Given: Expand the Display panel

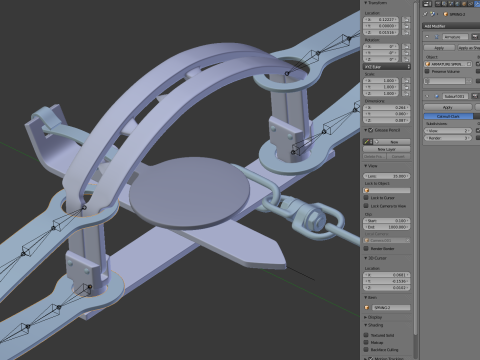Looking at the screenshot, I should tap(366, 317).
